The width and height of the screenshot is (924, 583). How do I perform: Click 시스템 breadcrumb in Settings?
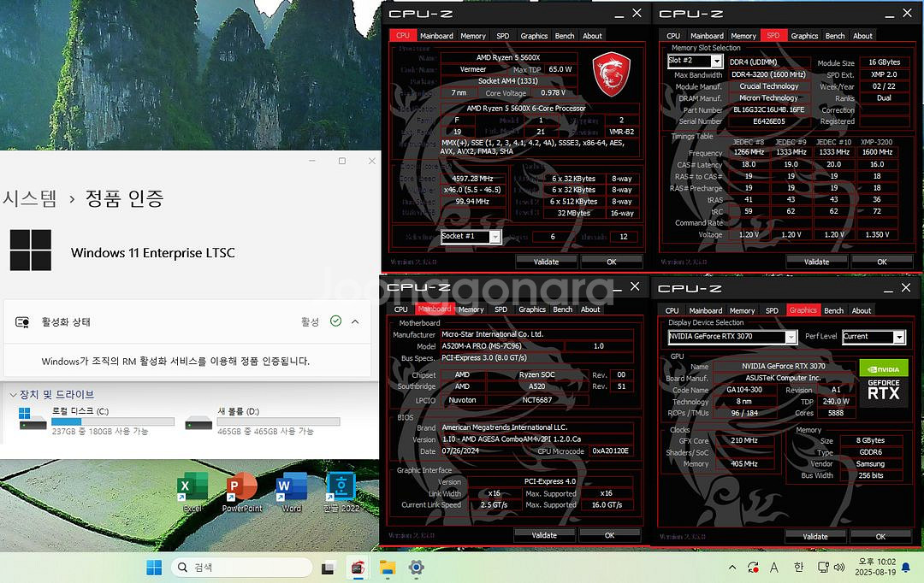[x=29, y=197]
